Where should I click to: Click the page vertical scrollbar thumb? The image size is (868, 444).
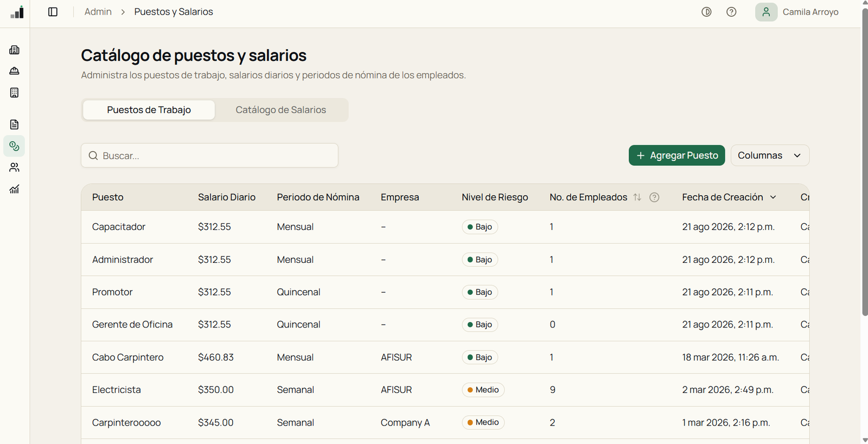tap(865, 162)
